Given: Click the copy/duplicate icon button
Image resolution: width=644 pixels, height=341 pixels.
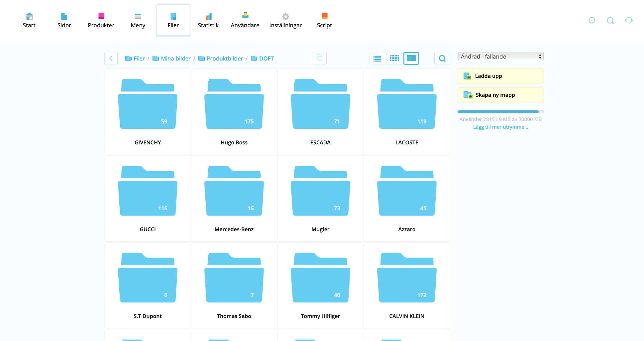Looking at the screenshot, I should (x=320, y=58).
